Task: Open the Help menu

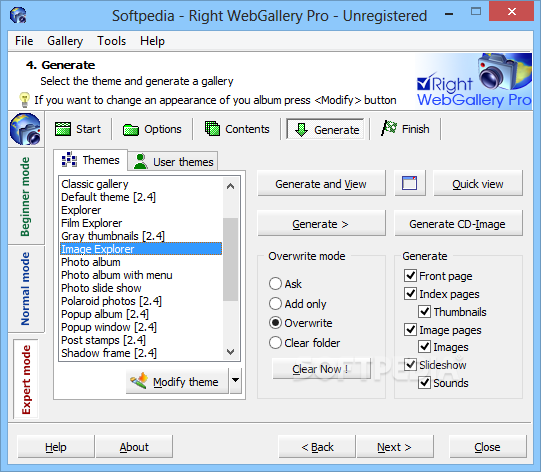Action: point(152,41)
